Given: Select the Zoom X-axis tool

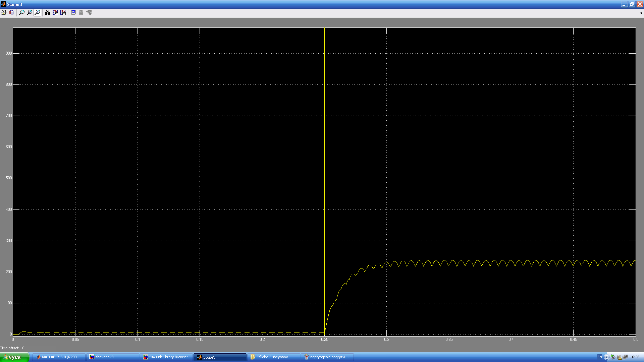Looking at the screenshot, I should click(30, 12).
